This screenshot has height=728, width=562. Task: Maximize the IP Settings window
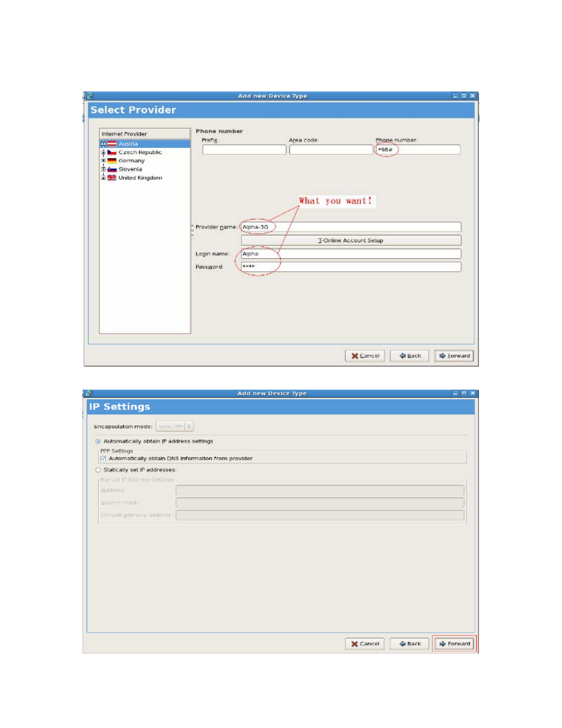coord(464,393)
